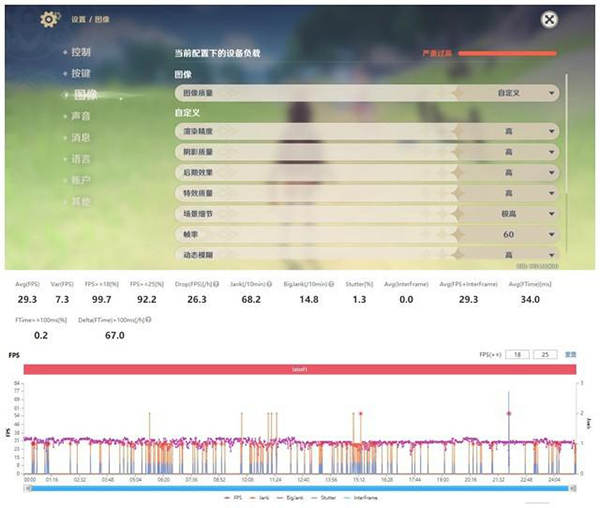The image size is (600, 508).
Task: Open the 语言 settings tab
Action: coord(81,159)
